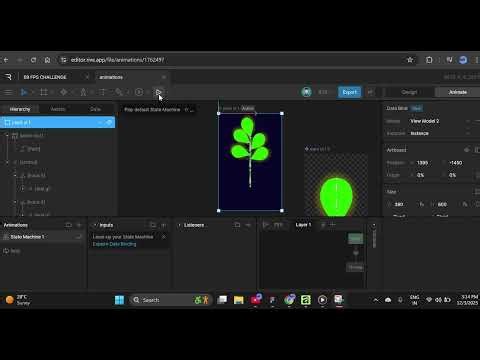The height and width of the screenshot is (360, 480).
Task: Show hidden system tray icons
Action: [x=376, y=300]
